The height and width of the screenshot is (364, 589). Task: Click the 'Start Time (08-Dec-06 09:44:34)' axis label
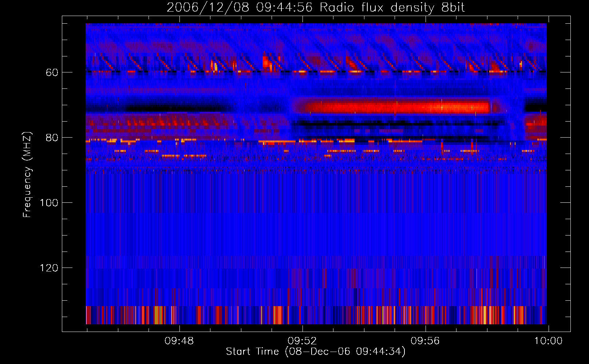point(316,352)
